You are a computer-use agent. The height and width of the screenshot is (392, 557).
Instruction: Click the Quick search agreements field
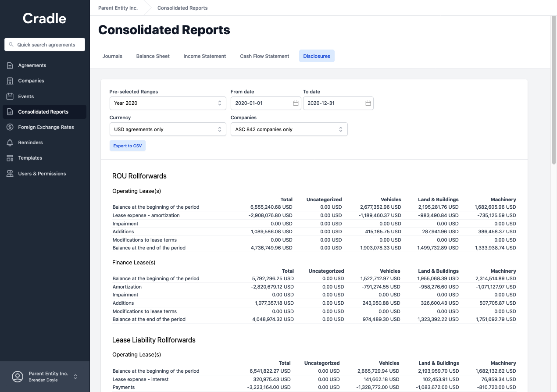click(44, 44)
